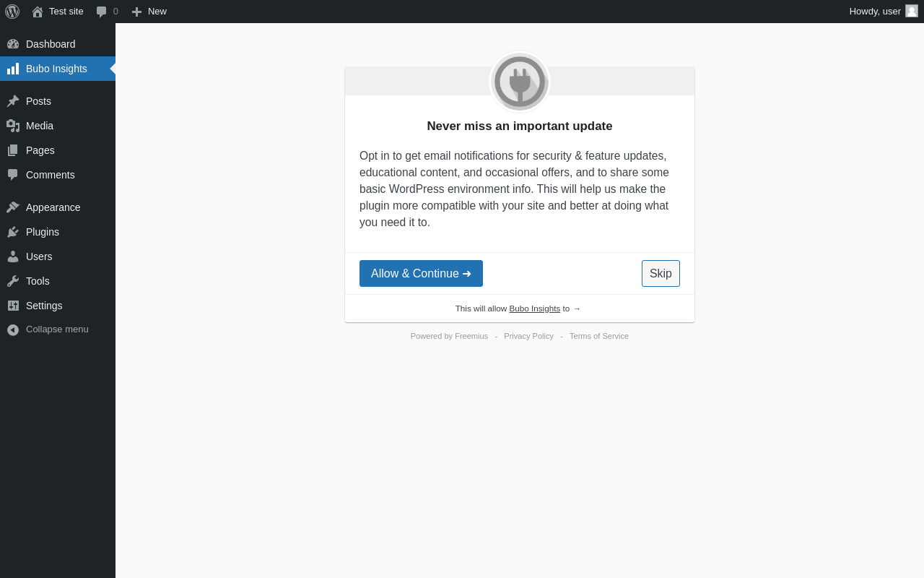Image resolution: width=924 pixels, height=578 pixels.
Task: Open Users menu label
Action: (39, 256)
